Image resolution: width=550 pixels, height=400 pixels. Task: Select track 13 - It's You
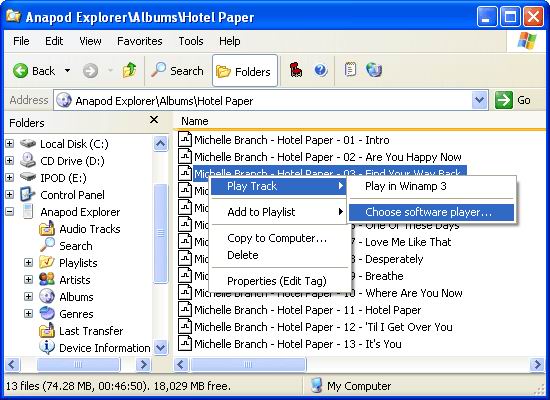click(297, 344)
